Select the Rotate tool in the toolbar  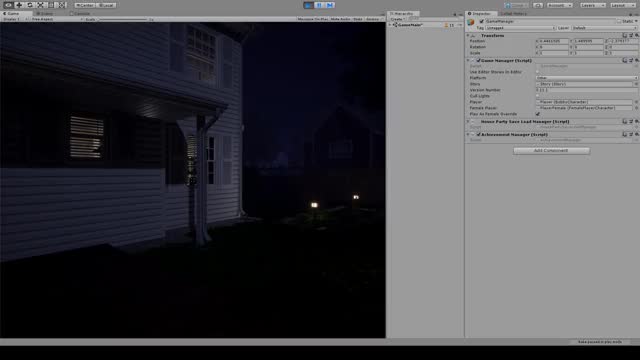(x=29, y=5)
